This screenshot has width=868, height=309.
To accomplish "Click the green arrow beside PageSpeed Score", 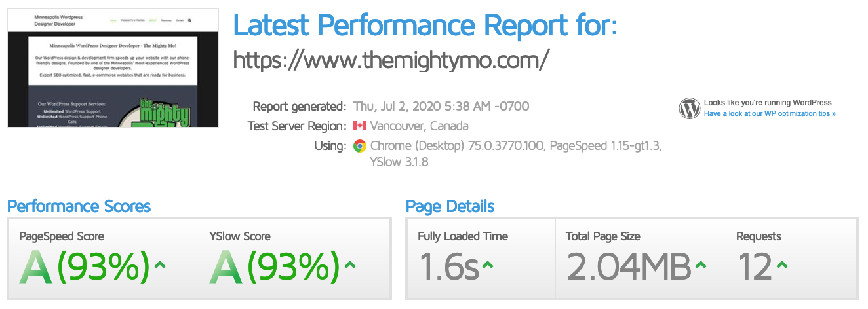I will [x=162, y=264].
